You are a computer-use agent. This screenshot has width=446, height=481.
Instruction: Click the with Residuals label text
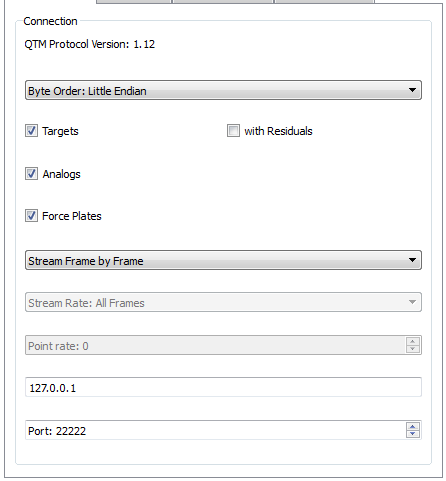(278, 131)
